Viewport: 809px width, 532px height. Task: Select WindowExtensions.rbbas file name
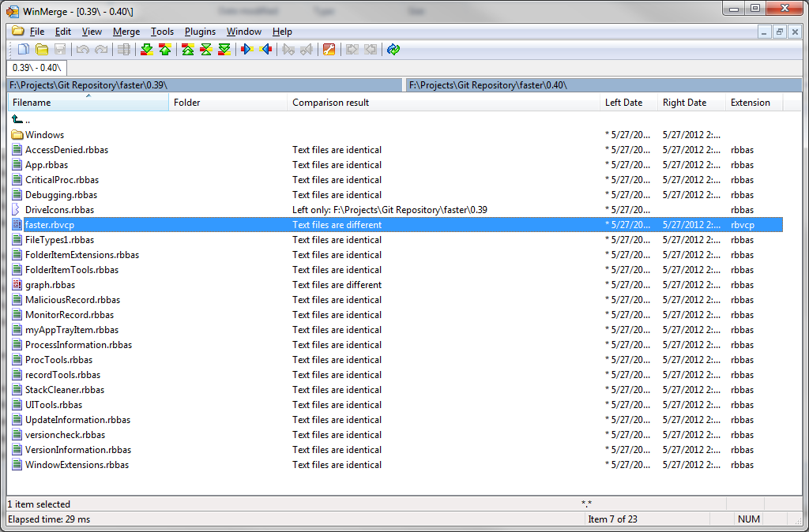pos(77,464)
